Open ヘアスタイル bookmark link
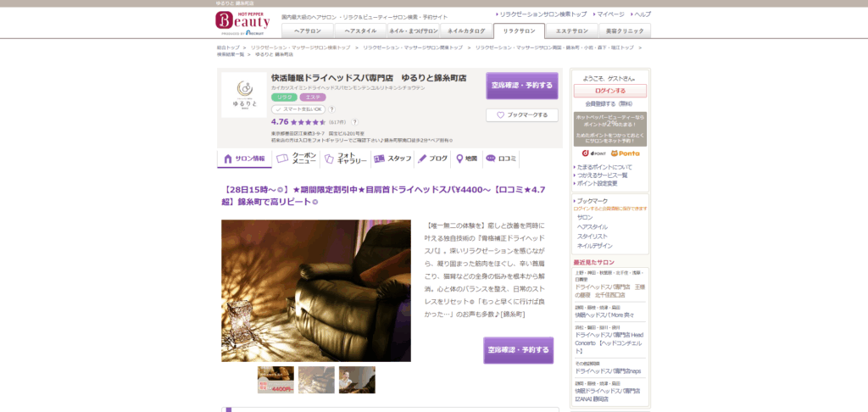Viewport: 868px width, 412px height. coord(593,227)
